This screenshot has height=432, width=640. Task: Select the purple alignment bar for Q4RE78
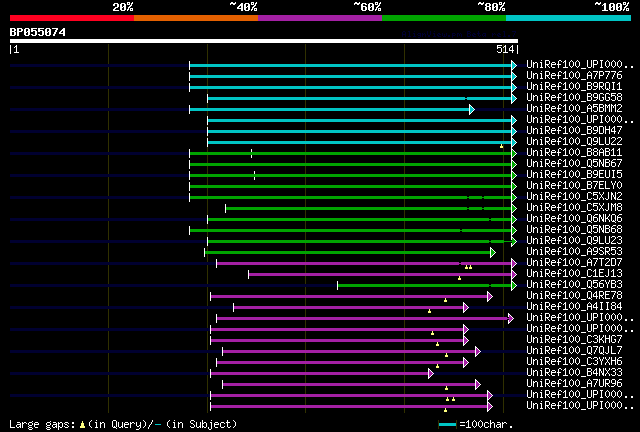coord(351,297)
